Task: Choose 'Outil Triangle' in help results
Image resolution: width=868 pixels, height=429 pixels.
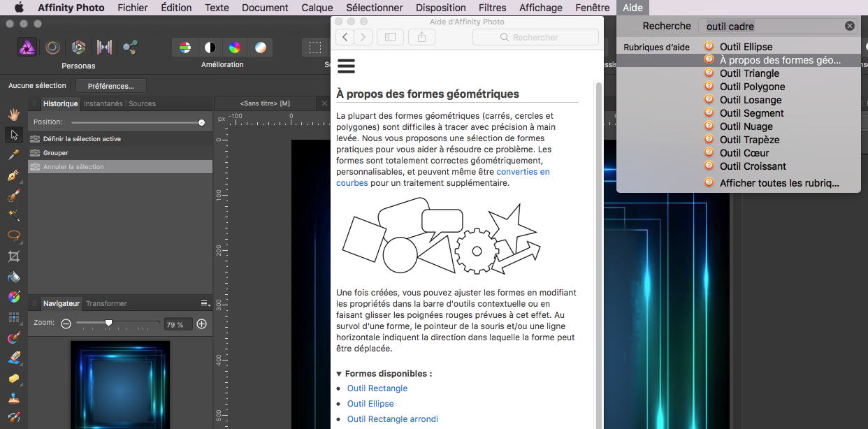Action: 750,73
